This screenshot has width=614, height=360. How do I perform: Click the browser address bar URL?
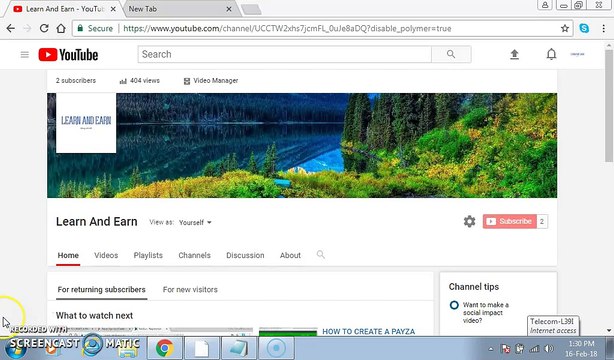(x=287, y=28)
